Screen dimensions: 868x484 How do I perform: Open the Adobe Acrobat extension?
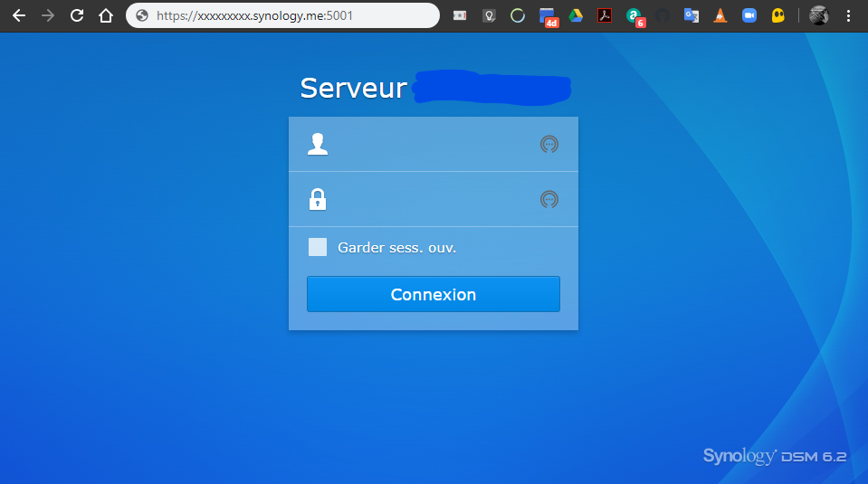pos(605,15)
